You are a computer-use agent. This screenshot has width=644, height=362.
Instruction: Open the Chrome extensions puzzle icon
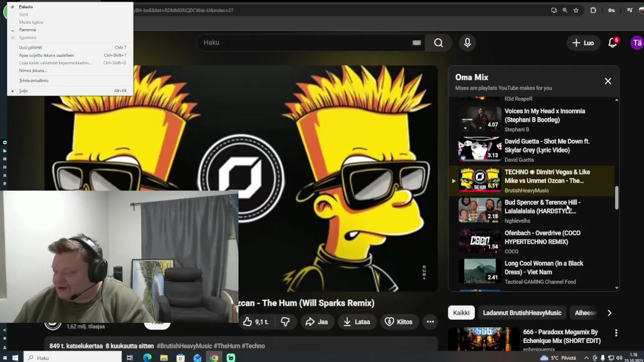coord(593,10)
